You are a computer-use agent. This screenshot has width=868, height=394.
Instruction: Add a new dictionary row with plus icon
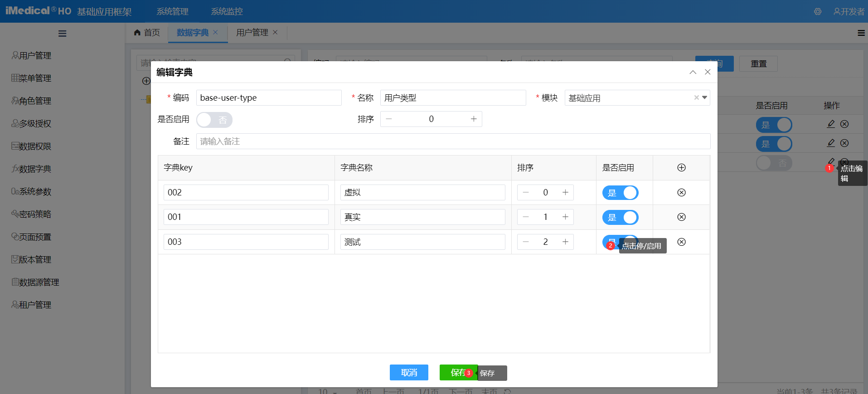pos(681,168)
